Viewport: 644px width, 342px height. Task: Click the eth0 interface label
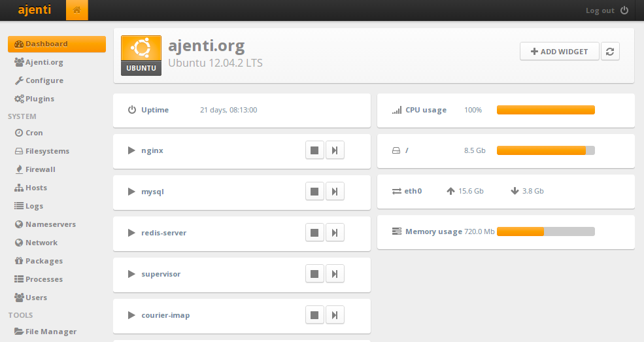tap(413, 191)
